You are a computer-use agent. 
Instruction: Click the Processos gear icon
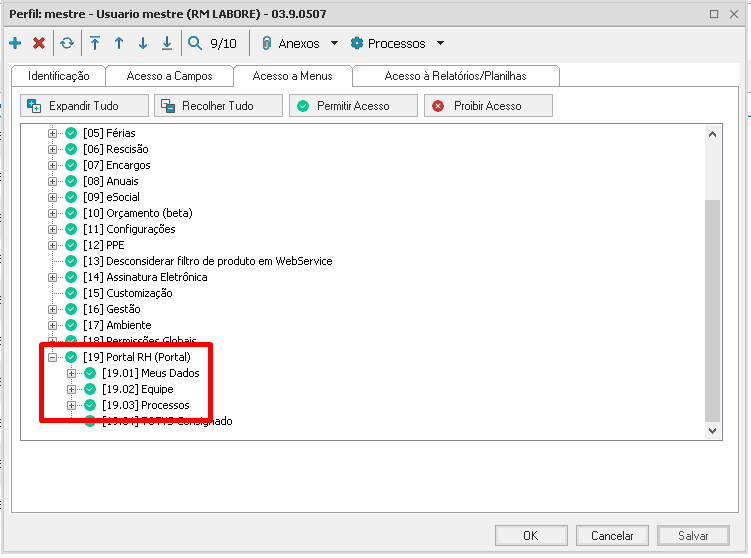[x=357, y=43]
